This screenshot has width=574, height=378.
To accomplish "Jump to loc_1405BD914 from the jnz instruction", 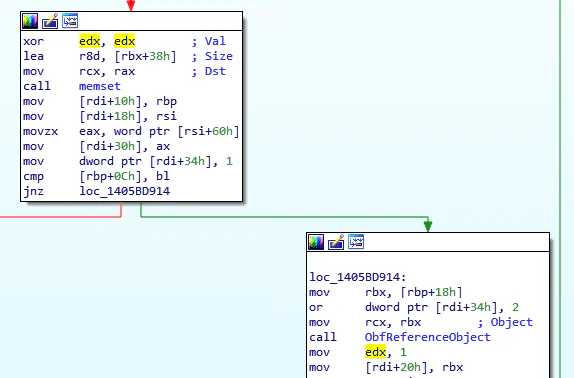I will [x=124, y=191].
